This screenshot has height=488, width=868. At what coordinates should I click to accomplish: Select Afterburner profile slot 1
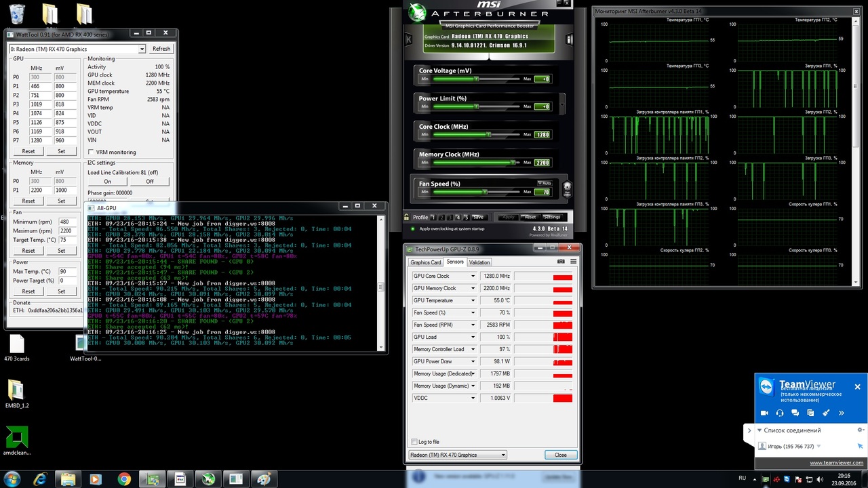pos(434,217)
